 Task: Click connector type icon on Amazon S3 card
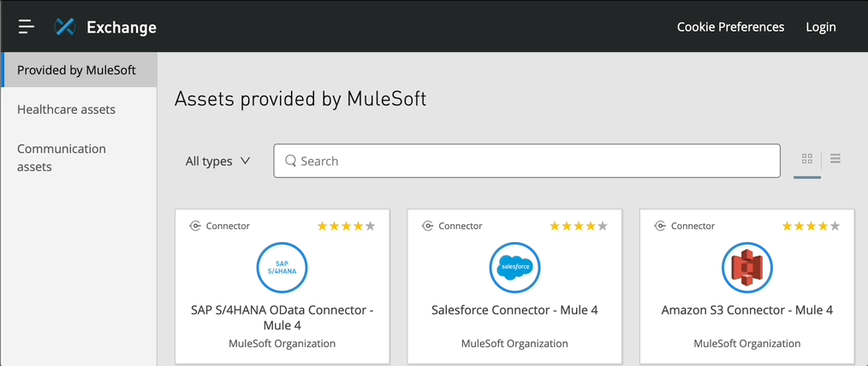coord(661,226)
